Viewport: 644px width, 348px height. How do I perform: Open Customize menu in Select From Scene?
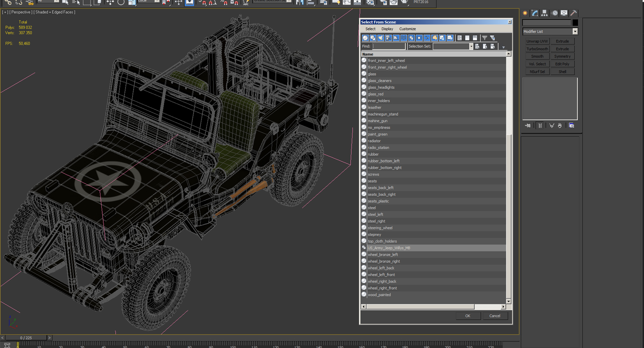408,29
